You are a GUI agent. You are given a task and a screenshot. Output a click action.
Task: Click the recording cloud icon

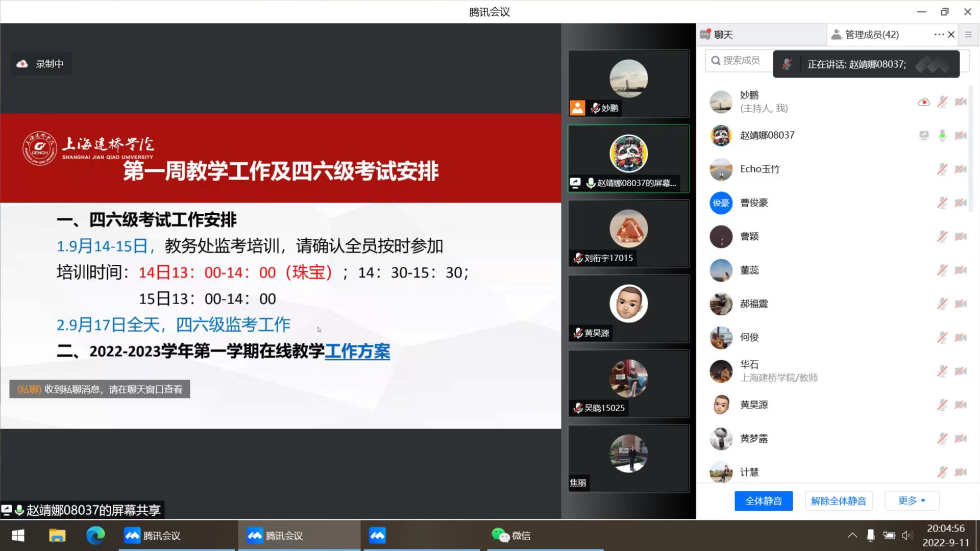pyautogui.click(x=22, y=64)
